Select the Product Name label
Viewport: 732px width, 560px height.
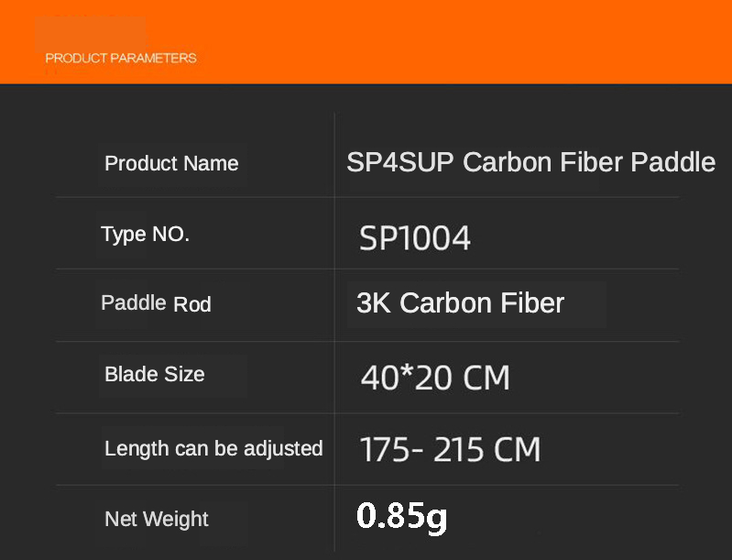(x=171, y=164)
